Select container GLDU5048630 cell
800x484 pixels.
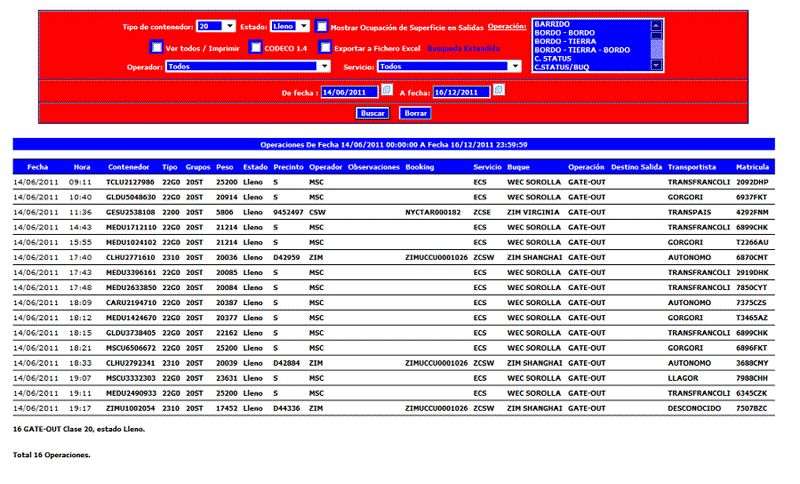coord(131,197)
